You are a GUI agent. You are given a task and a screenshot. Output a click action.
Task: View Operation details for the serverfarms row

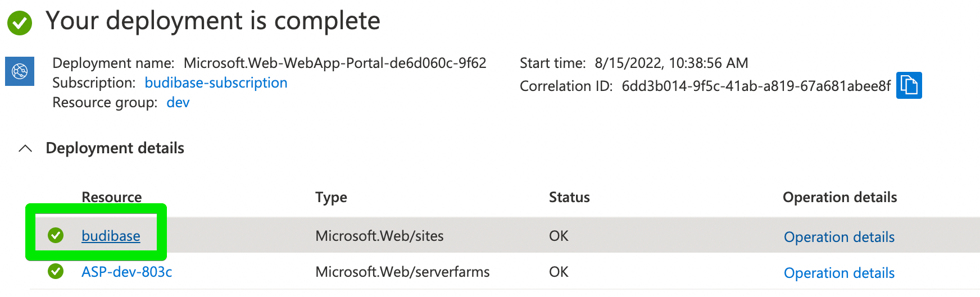[839, 273]
